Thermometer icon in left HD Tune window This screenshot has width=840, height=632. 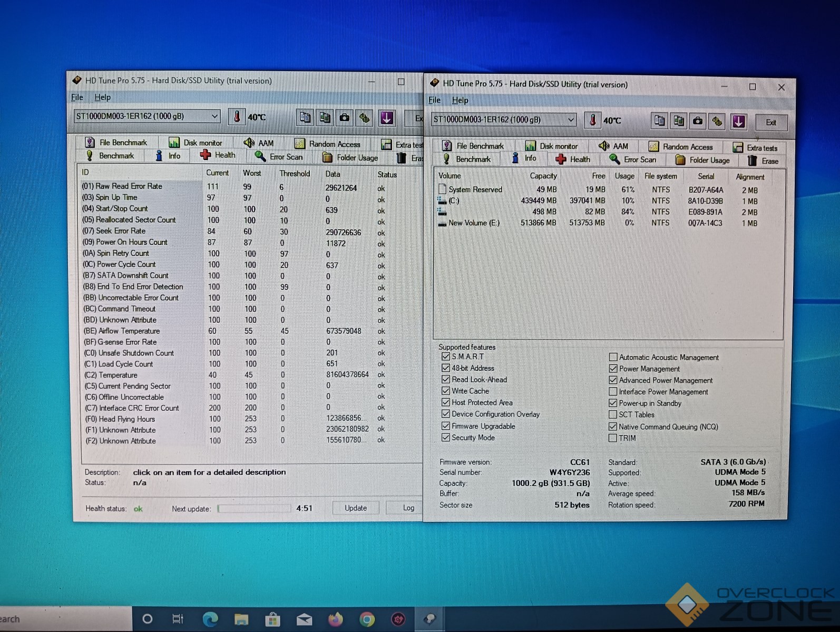(237, 117)
